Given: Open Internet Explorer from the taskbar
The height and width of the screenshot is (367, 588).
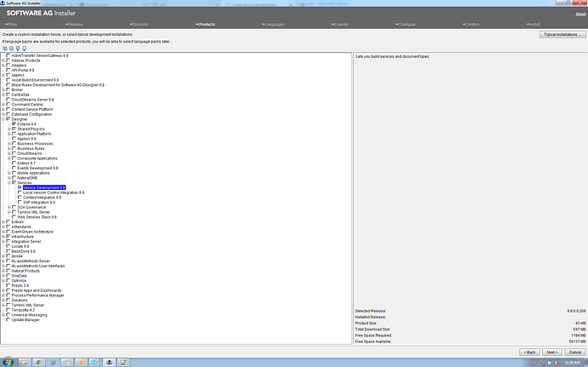Looking at the screenshot, I should [x=53, y=363].
